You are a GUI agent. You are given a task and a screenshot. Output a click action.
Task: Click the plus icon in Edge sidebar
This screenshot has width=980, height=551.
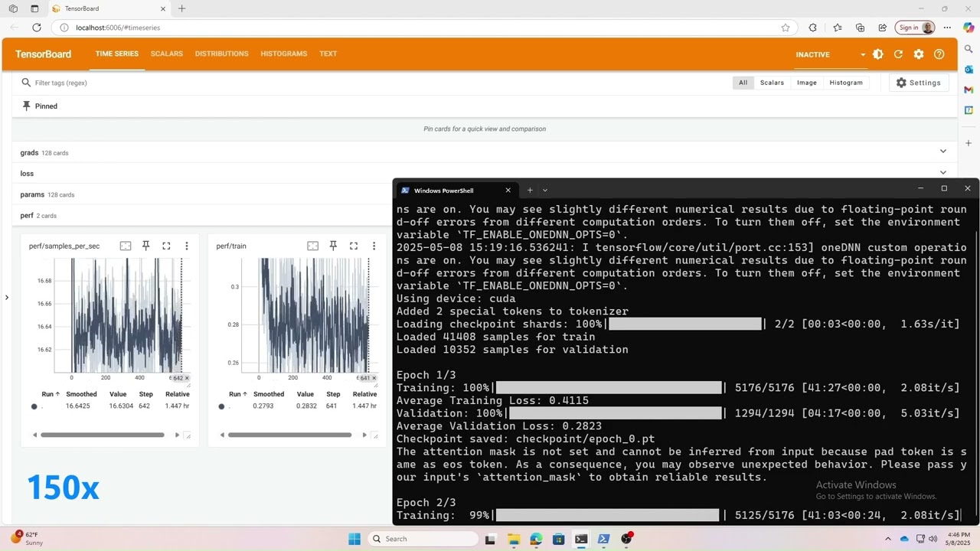pyautogui.click(x=969, y=142)
